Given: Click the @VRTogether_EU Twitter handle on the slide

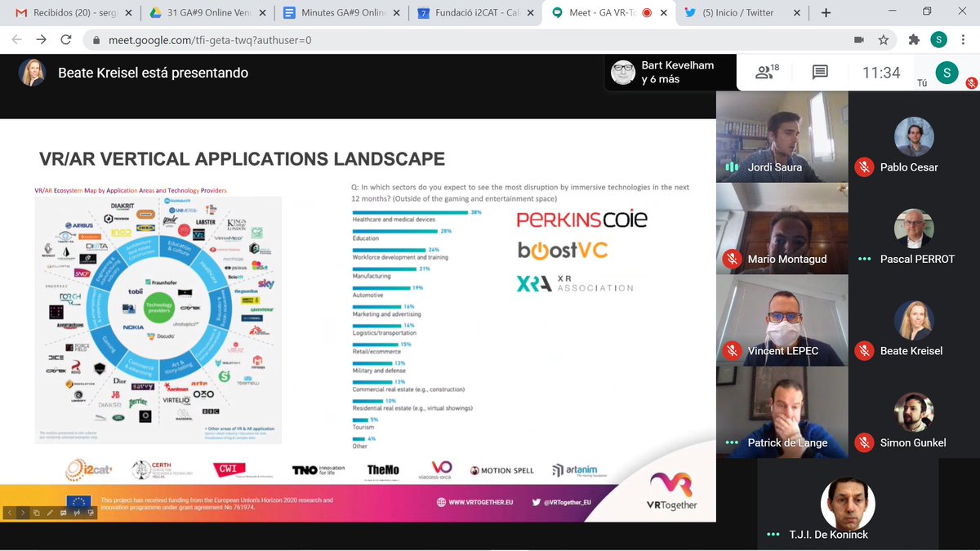Looking at the screenshot, I should (567, 503).
